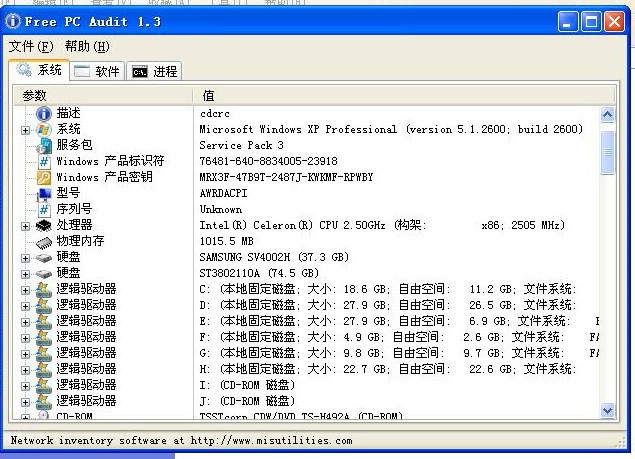Select the 服务包 service pack icon
The image size is (635, 459).
coord(44,145)
